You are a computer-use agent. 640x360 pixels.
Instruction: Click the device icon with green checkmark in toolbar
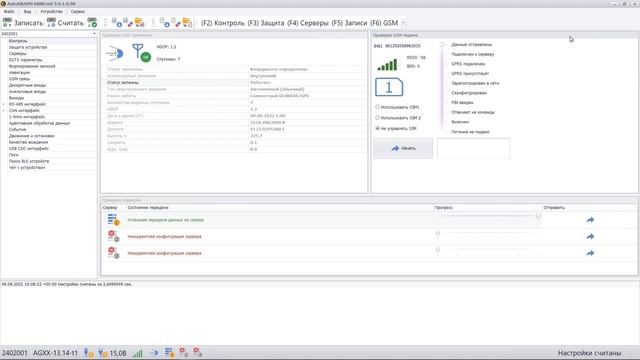pyautogui.click(x=93, y=23)
